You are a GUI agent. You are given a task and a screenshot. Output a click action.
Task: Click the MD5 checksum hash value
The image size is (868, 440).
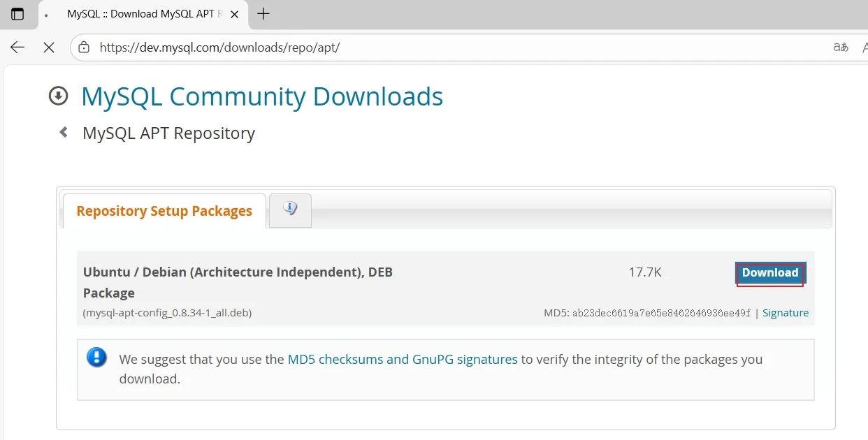661,313
